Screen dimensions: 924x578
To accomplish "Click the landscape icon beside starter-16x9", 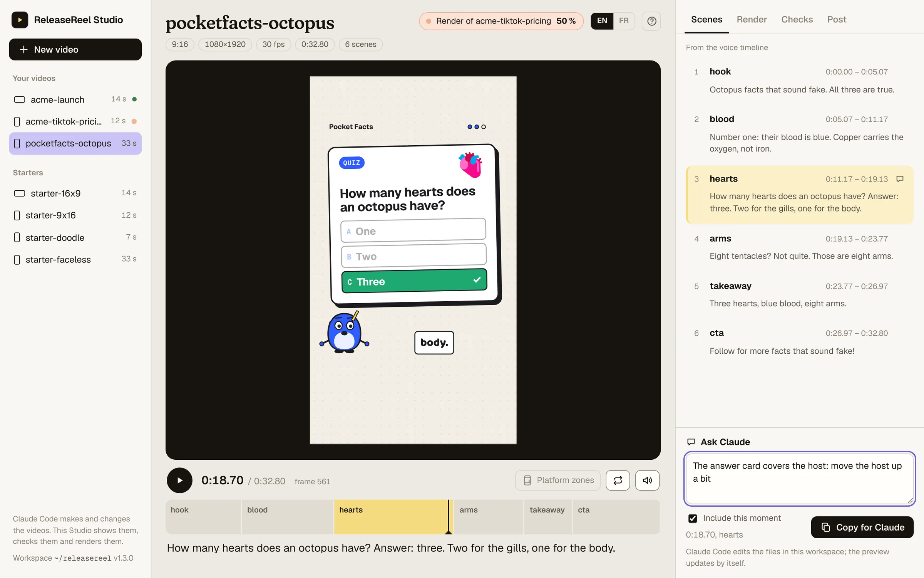I will (19, 193).
